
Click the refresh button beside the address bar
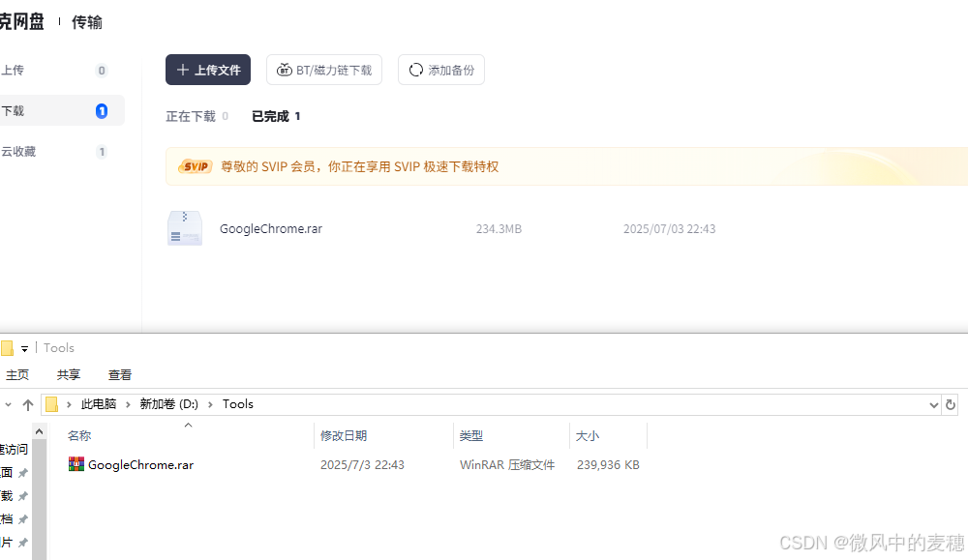[x=951, y=404]
